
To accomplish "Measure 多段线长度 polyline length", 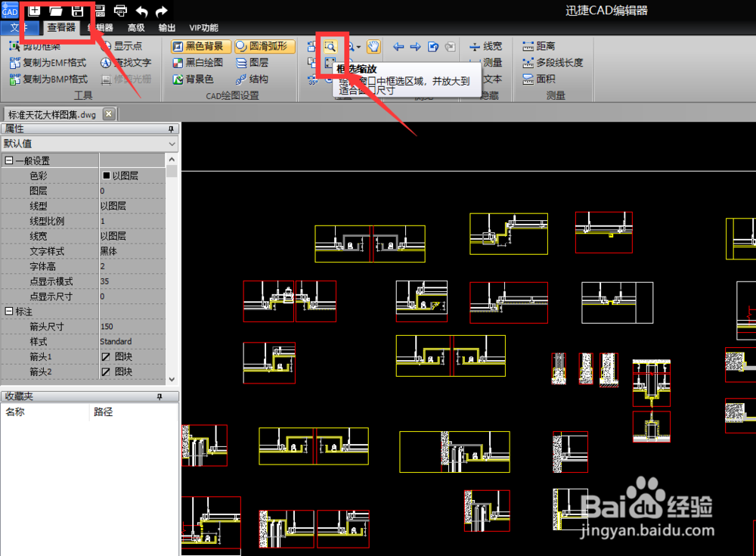I will 553,63.
